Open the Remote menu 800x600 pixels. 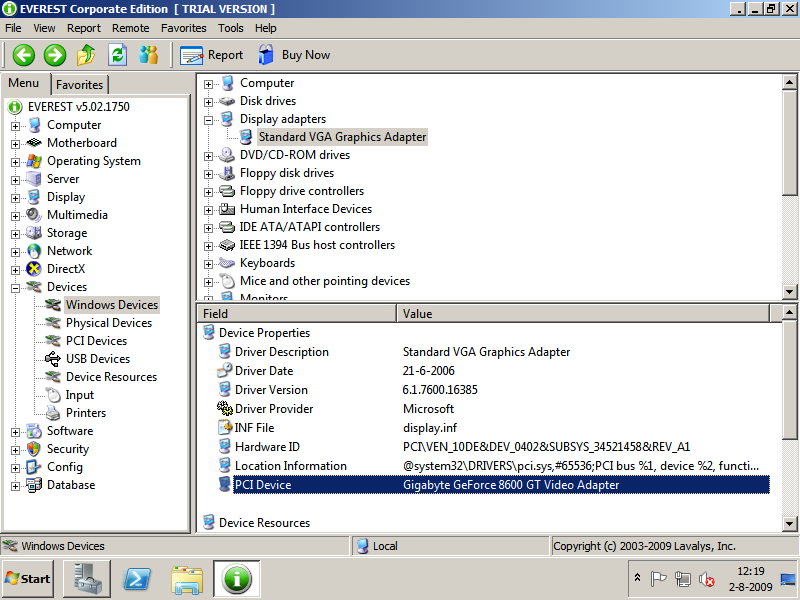pyautogui.click(x=131, y=28)
